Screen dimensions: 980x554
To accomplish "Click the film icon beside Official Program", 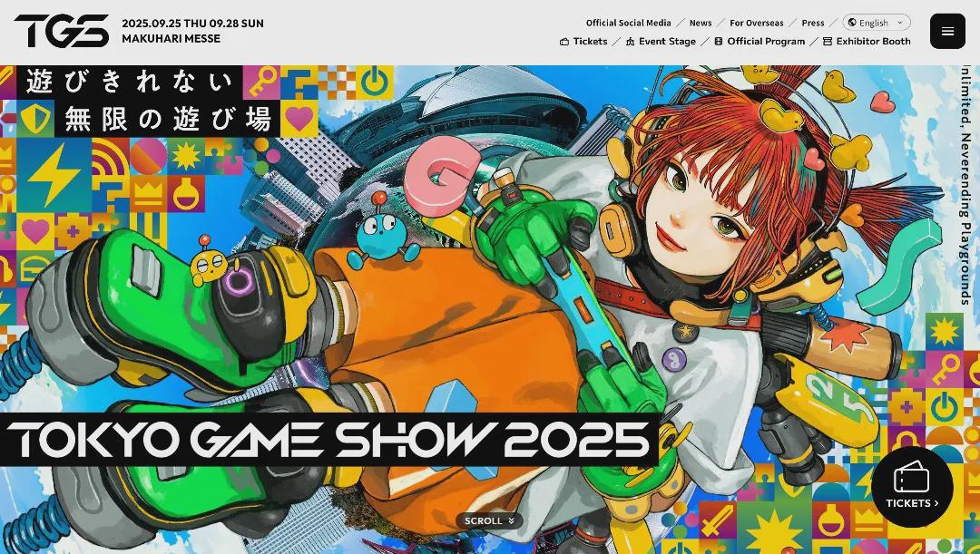I will (719, 42).
